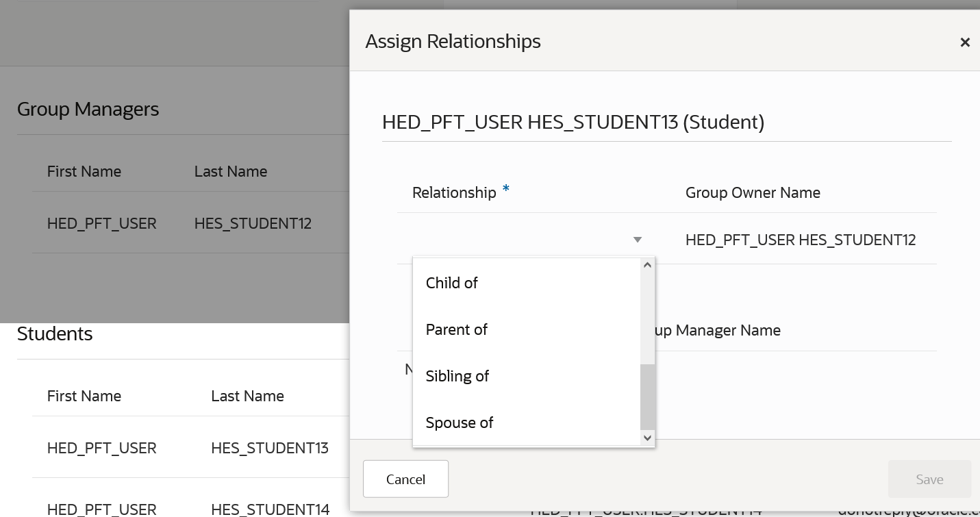Screen dimensions: 980x517
Task: Click the dropdown scrollbar thumb
Action: point(647,397)
